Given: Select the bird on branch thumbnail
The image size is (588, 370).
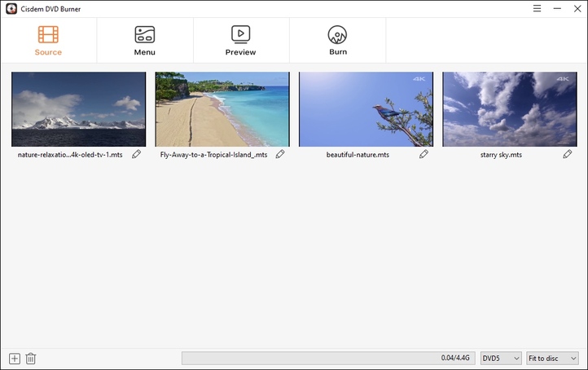Looking at the screenshot, I should [x=366, y=109].
